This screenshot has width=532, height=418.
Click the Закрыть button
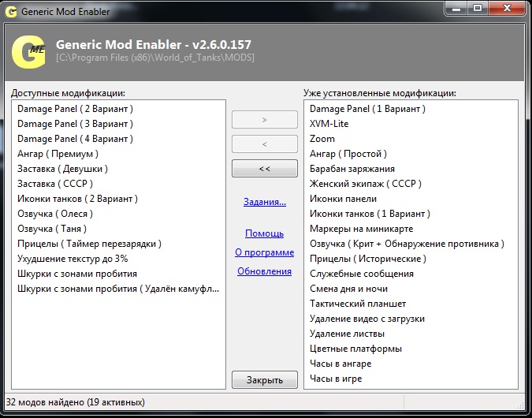(265, 379)
